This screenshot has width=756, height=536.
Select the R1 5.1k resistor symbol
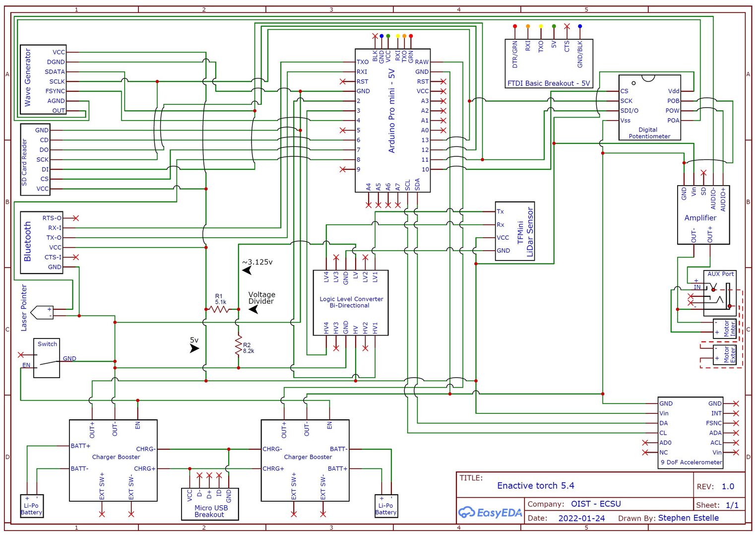219,309
